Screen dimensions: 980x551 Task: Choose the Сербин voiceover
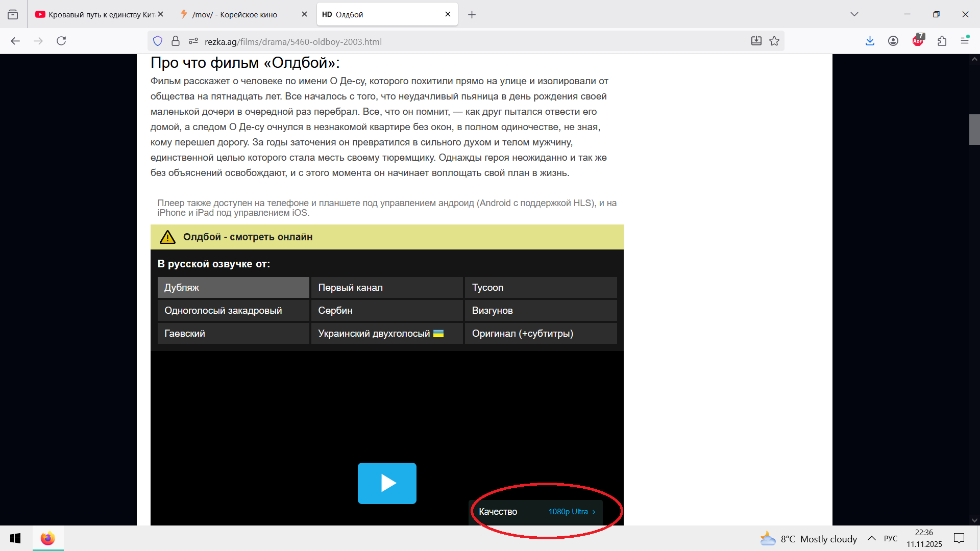click(x=386, y=310)
